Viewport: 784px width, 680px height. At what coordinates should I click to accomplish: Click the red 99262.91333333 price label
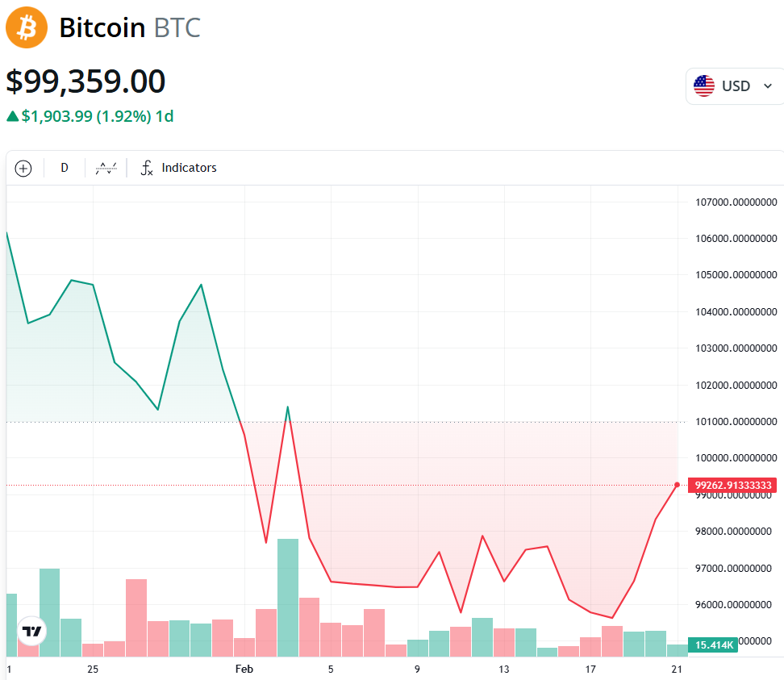[732, 485]
